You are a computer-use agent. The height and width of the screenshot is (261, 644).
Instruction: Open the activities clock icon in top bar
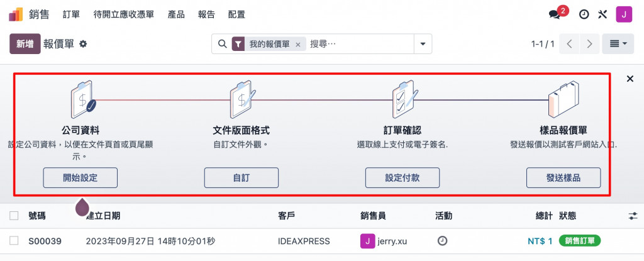coord(584,14)
